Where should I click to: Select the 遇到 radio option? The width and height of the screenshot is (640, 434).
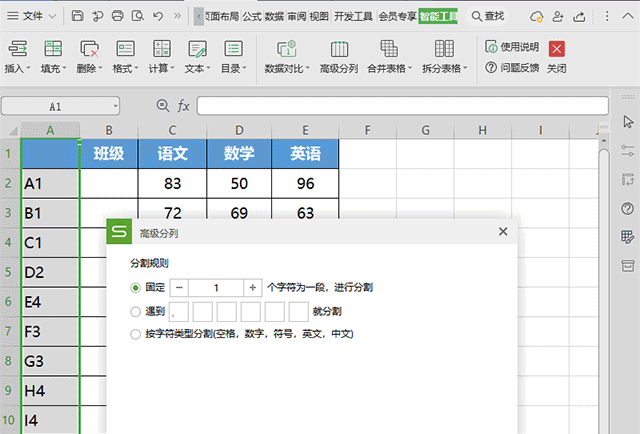click(136, 311)
